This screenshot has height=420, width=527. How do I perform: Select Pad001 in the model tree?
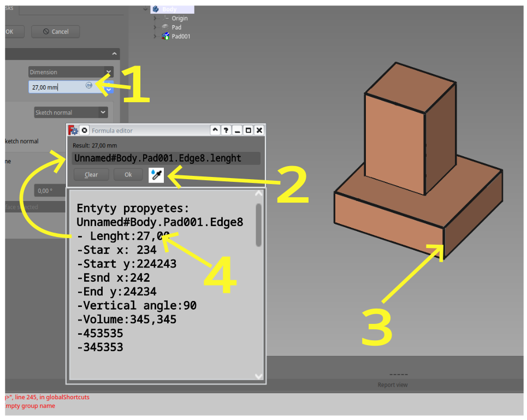point(181,36)
